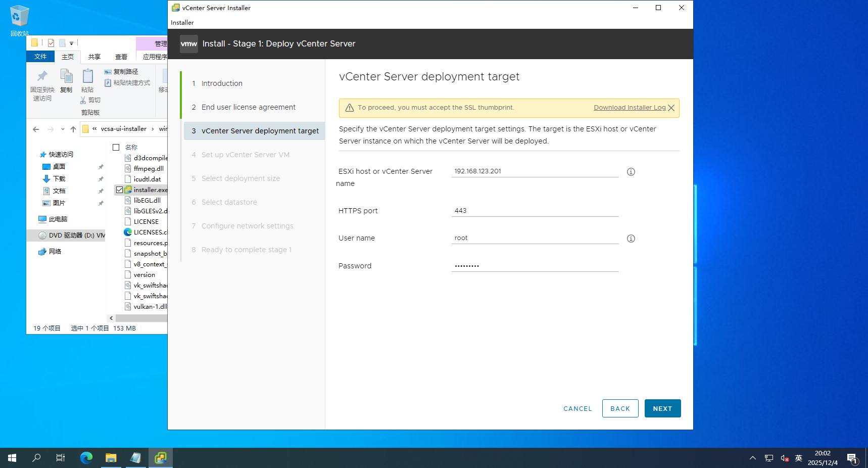Viewport: 868px width, 468px height.
Task: Open the Download Installer Log link
Action: (x=629, y=108)
